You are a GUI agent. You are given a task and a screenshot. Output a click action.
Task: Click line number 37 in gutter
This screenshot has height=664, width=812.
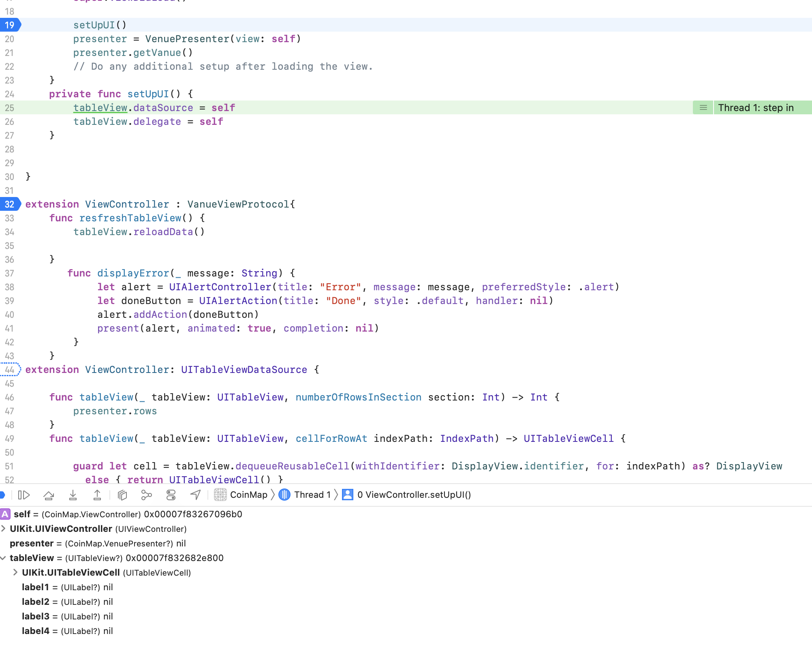pyautogui.click(x=9, y=273)
